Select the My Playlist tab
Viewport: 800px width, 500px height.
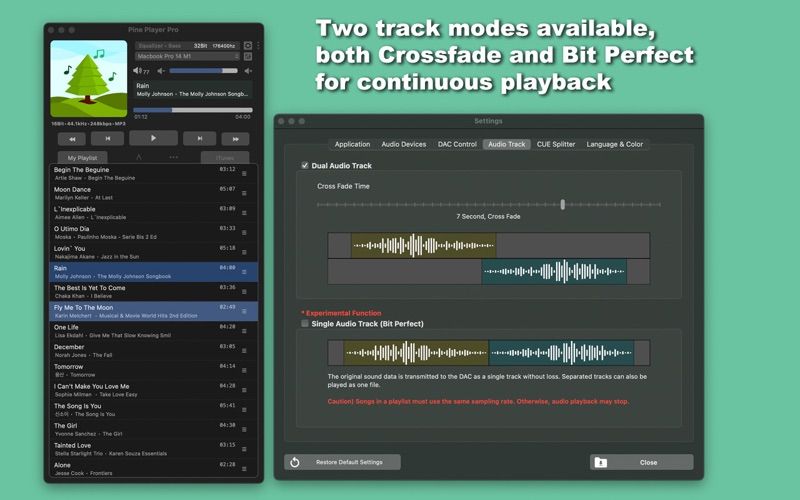click(83, 158)
